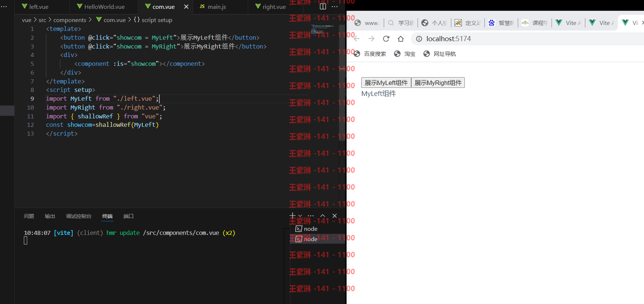Switch to the 定义 browser tab
Viewport: 644px width, 304px height.
tap(468, 23)
